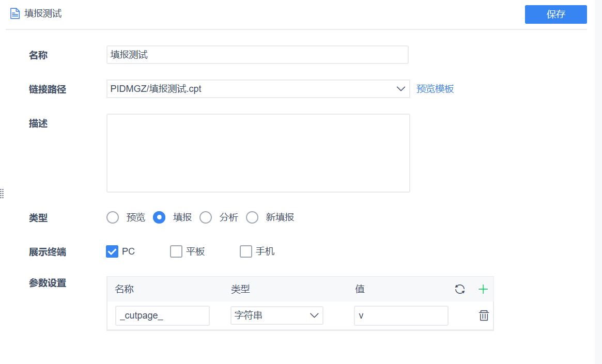The height and width of the screenshot is (364, 602).
Task: Refresh the parameter list with the reload icon
Action: 459,289
